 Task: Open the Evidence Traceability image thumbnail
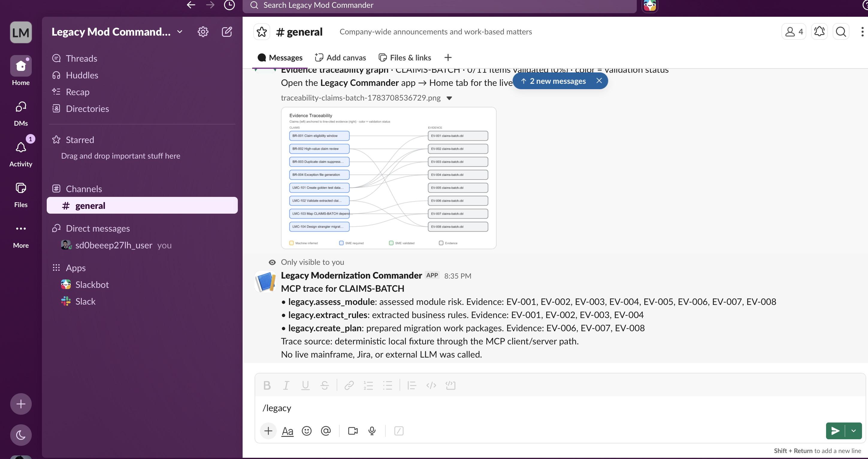tap(388, 178)
